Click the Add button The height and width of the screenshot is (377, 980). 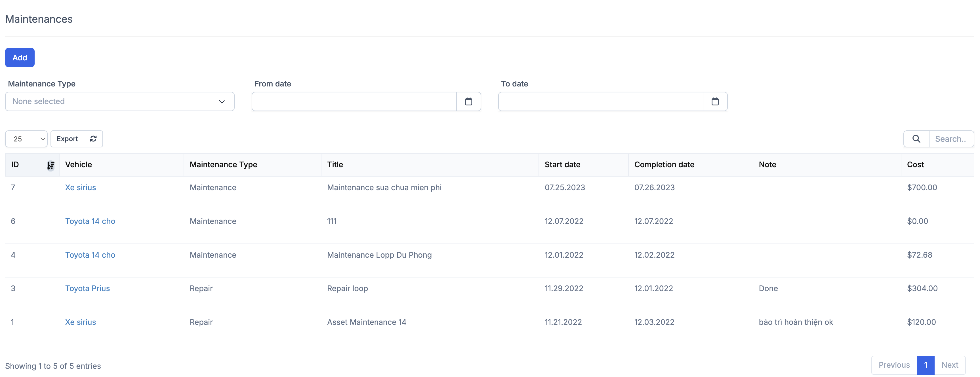tap(20, 57)
